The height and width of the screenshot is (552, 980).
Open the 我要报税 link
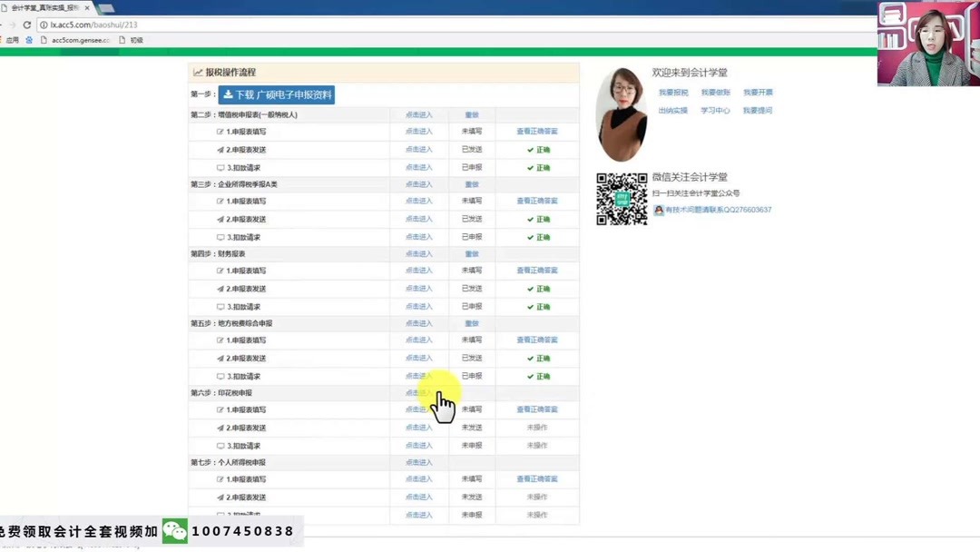[674, 92]
